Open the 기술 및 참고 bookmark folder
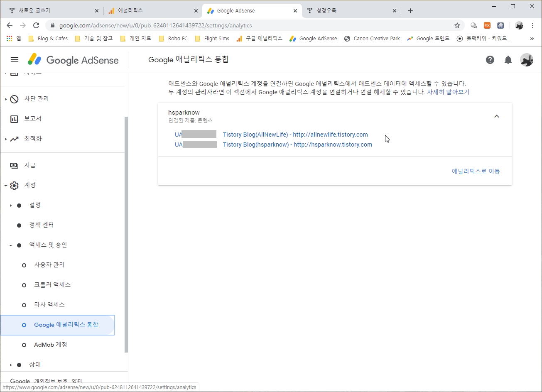The image size is (542, 392). (x=94, y=39)
